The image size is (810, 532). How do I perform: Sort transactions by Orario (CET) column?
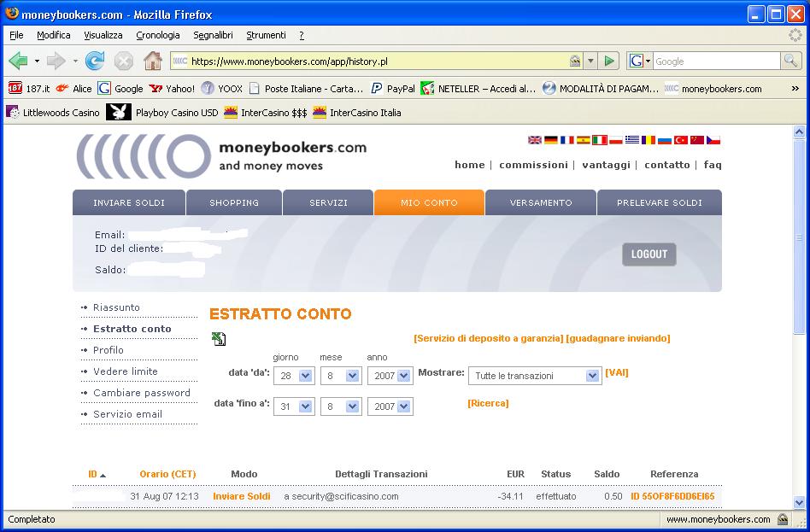(167, 474)
